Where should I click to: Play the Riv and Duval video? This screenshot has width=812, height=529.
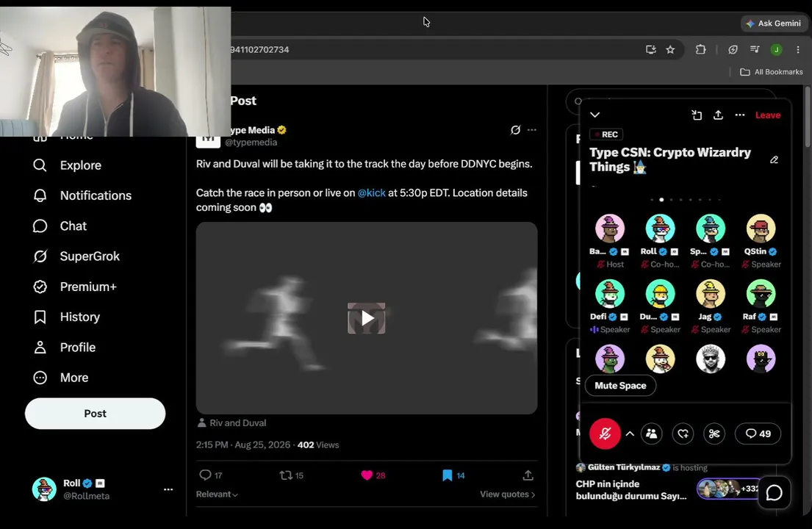point(366,318)
